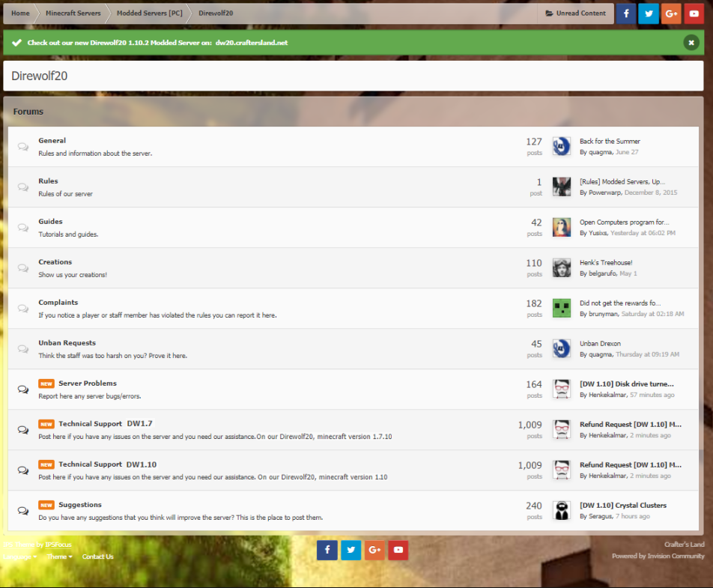Open Unban Drexon topic

coord(600,344)
